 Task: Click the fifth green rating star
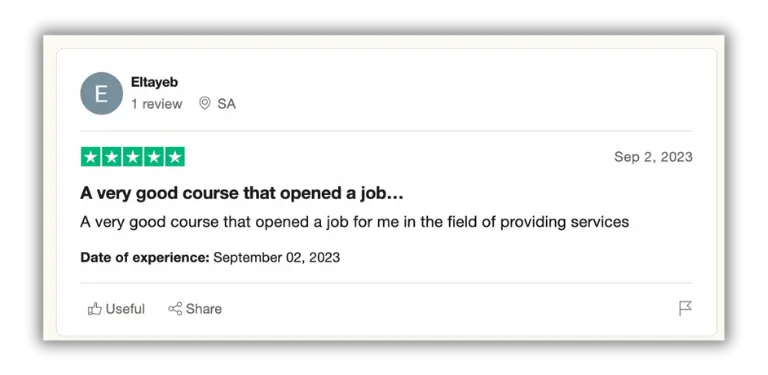(175, 157)
